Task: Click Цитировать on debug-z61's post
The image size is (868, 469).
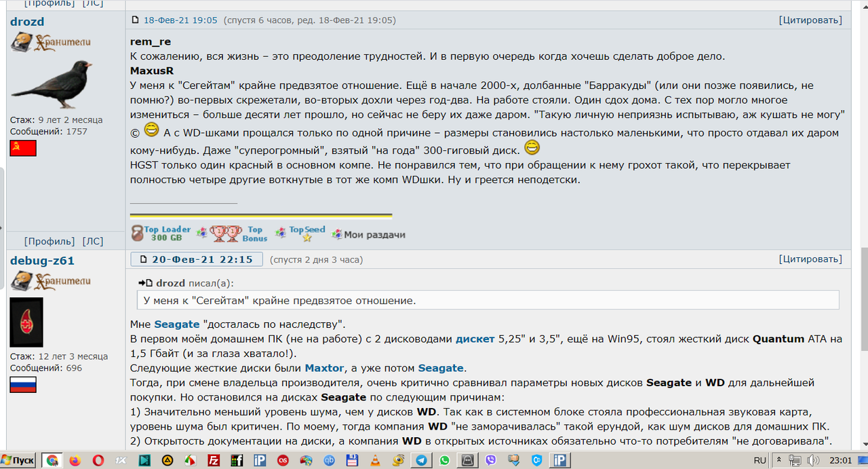Action: (x=810, y=259)
